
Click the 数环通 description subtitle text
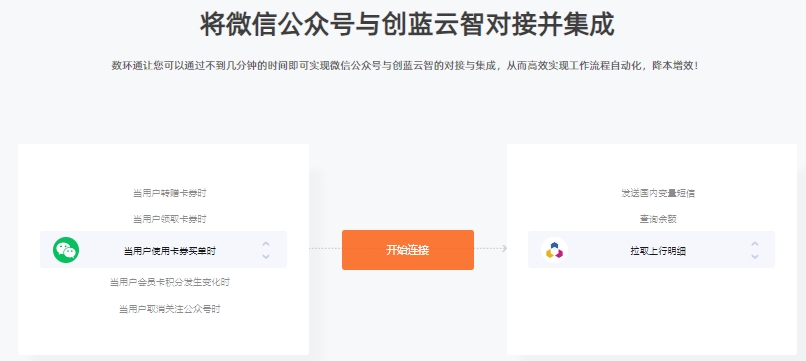405,66
